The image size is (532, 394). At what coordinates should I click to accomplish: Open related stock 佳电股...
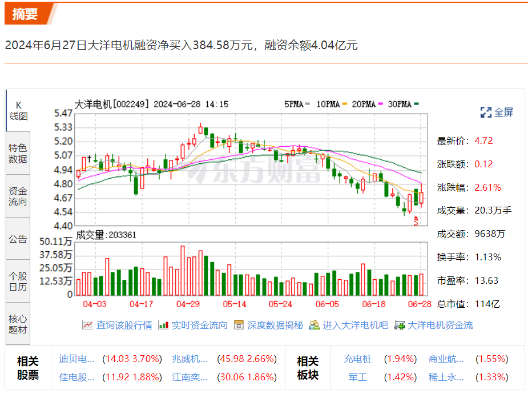click(76, 377)
